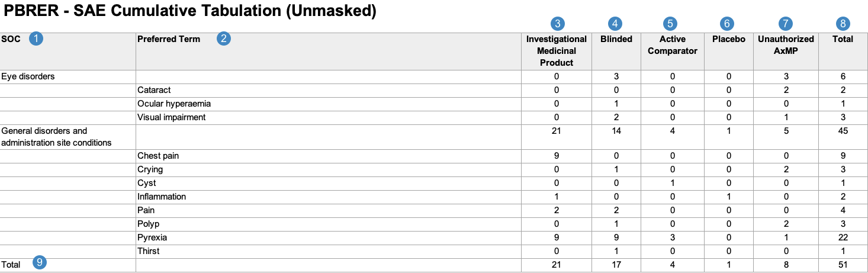The height and width of the screenshot is (273, 868).
Task: Click the Chest pain preferred term cell
Action: point(158,156)
